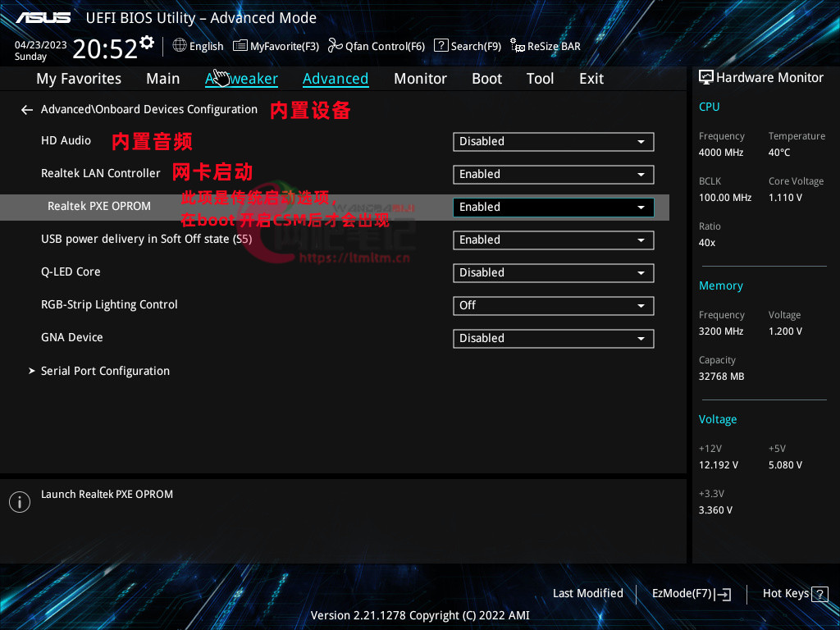The image size is (840, 630).
Task: Select the GNA Device label
Action: coord(72,337)
